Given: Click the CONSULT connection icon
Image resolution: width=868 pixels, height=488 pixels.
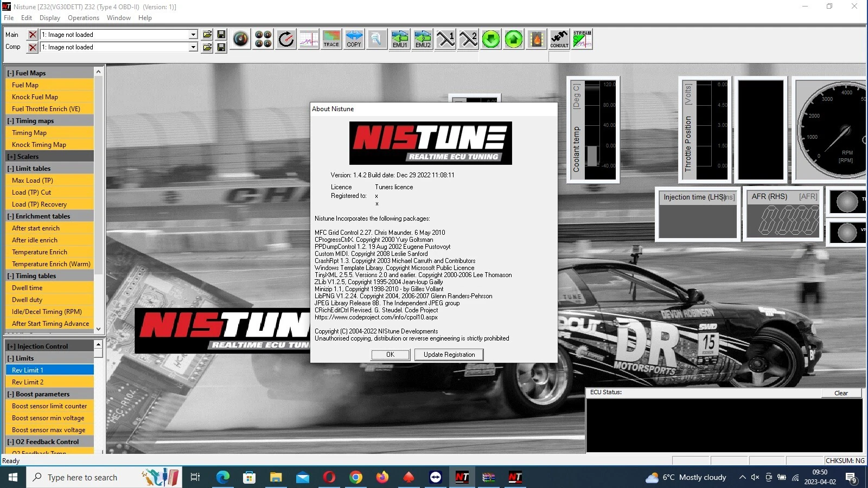Looking at the screenshot, I should [x=559, y=39].
